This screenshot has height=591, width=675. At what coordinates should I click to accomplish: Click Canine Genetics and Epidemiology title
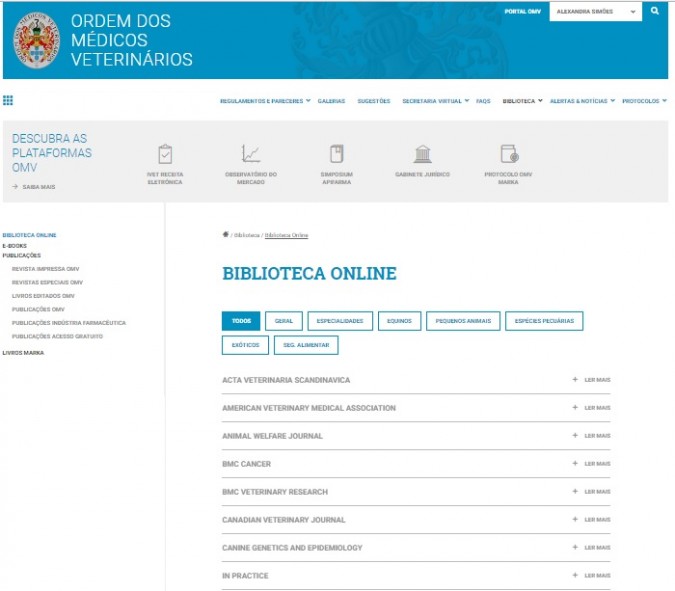coord(292,548)
